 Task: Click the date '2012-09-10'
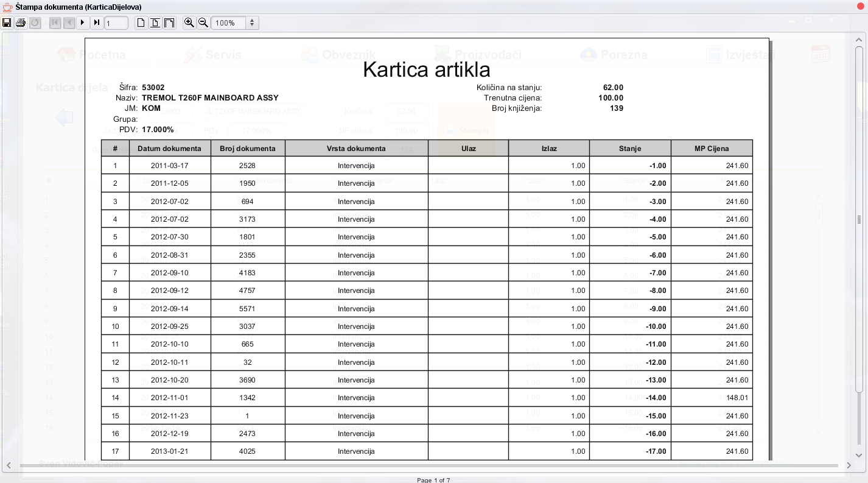169,273
